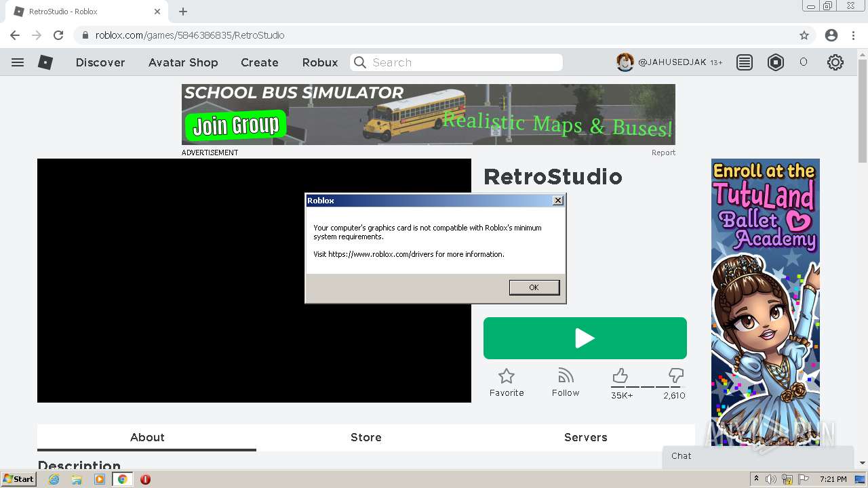Switch to the About tab
868x488 pixels.
[x=147, y=437]
